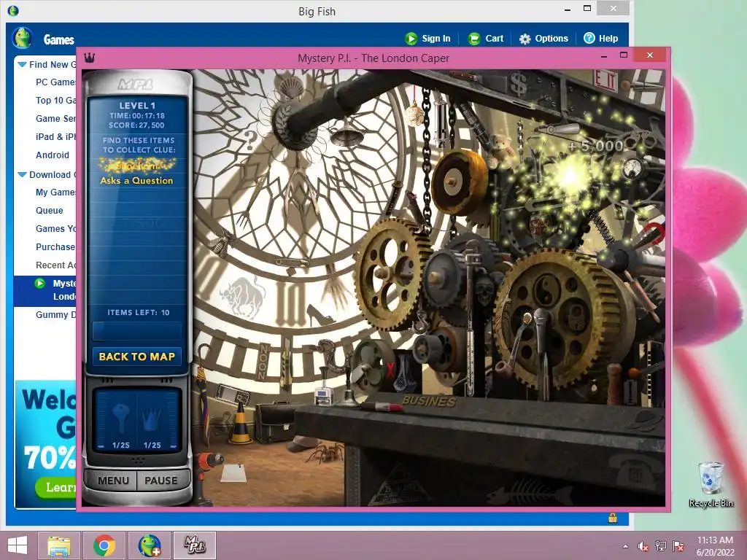Select Gummy Drop sidebar entry

[x=55, y=315]
